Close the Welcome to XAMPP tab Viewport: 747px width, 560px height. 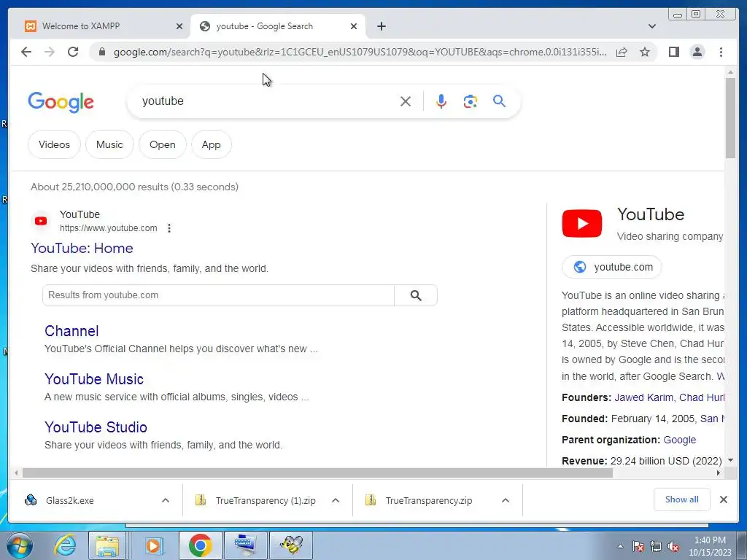click(179, 26)
